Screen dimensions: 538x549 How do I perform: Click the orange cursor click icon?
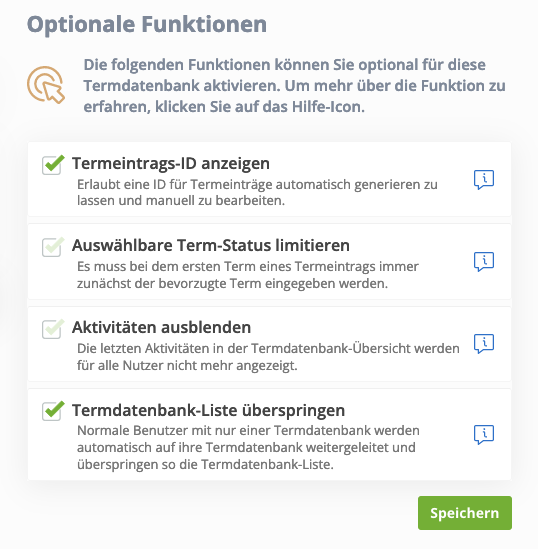click(x=46, y=85)
